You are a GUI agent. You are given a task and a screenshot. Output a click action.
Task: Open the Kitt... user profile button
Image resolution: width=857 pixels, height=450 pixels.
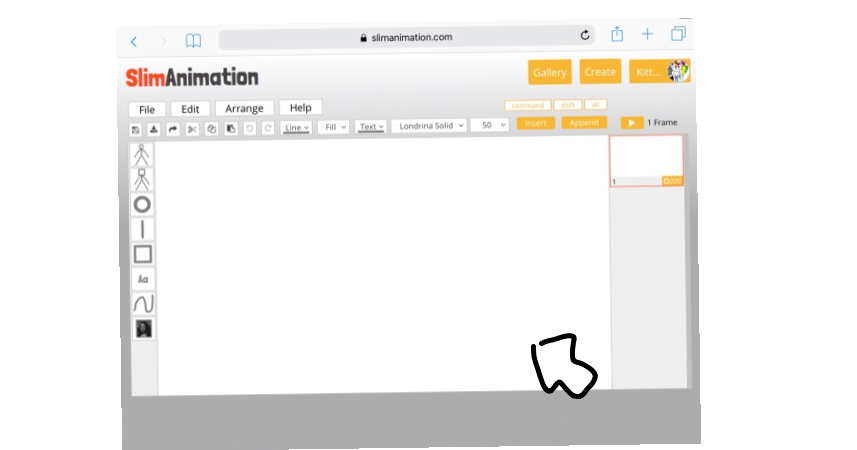pyautogui.click(x=660, y=72)
